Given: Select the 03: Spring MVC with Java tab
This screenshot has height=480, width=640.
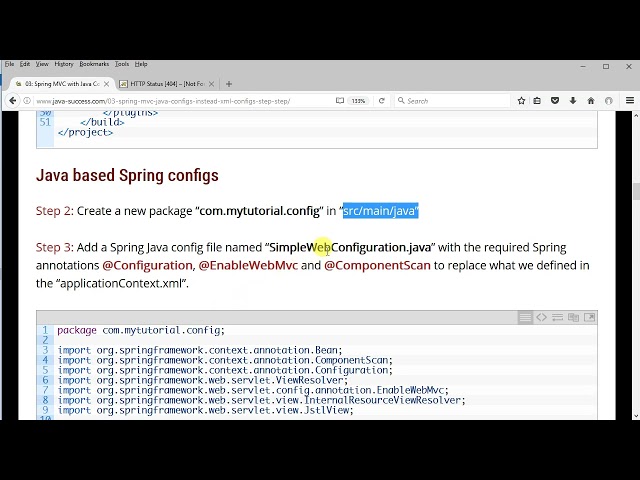Looking at the screenshot, I should point(62,84).
